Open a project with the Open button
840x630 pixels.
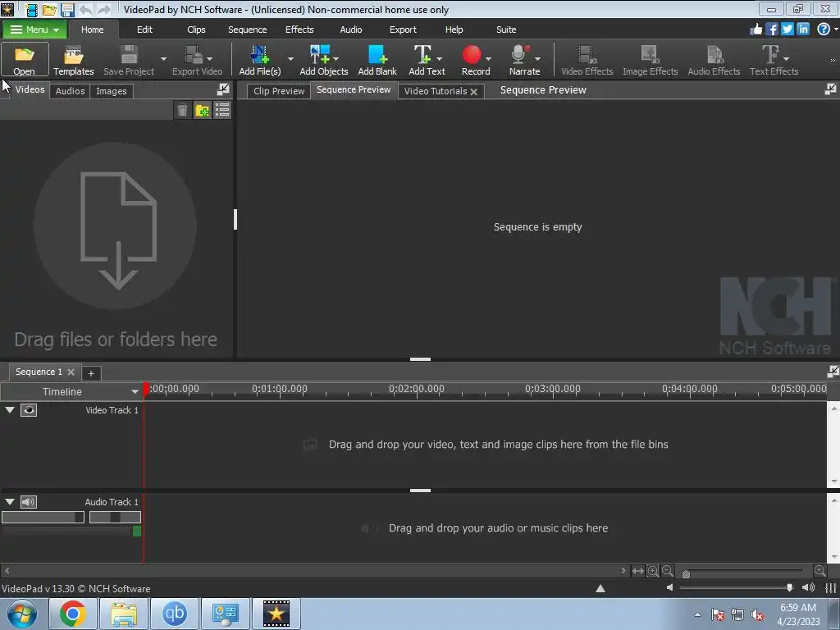pos(25,60)
